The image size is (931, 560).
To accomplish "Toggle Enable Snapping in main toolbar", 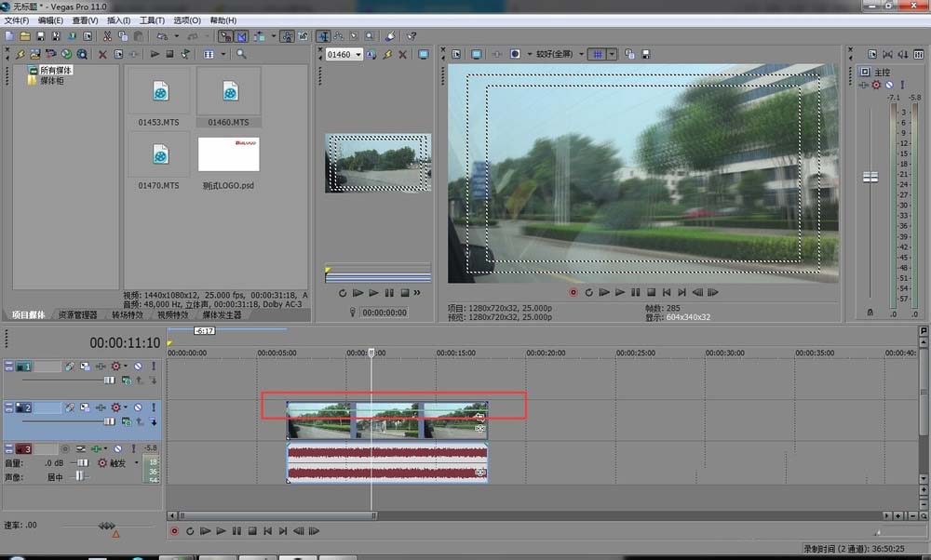I will tap(225, 36).
